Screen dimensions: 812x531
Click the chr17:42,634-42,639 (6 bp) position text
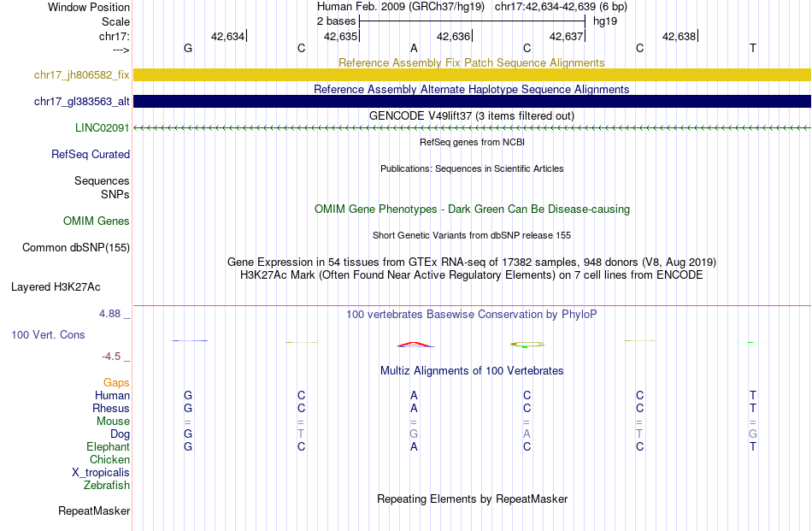(561, 7)
